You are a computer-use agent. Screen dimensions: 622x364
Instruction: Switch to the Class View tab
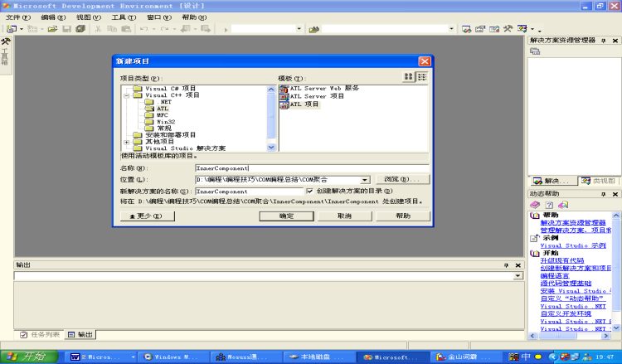(x=598, y=182)
